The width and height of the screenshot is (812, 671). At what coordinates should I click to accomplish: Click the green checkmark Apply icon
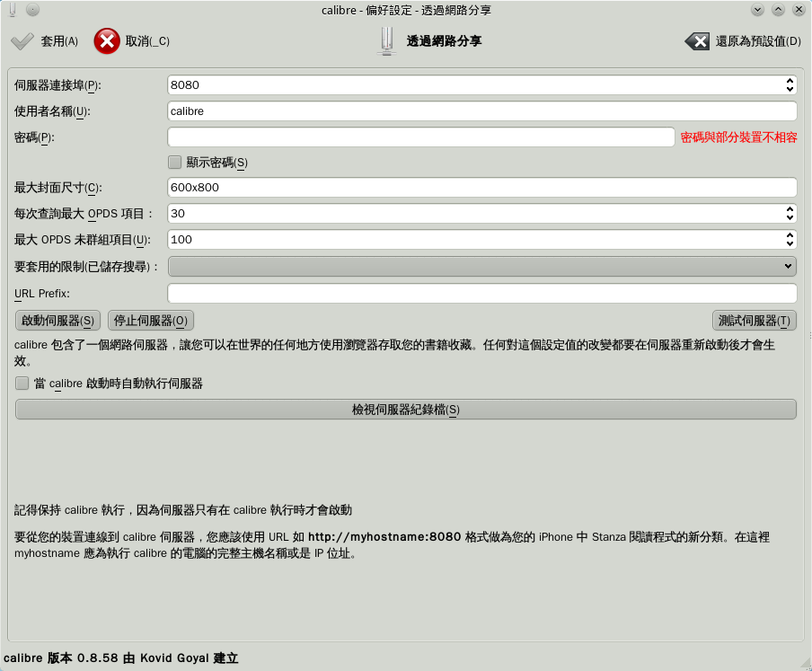22,41
